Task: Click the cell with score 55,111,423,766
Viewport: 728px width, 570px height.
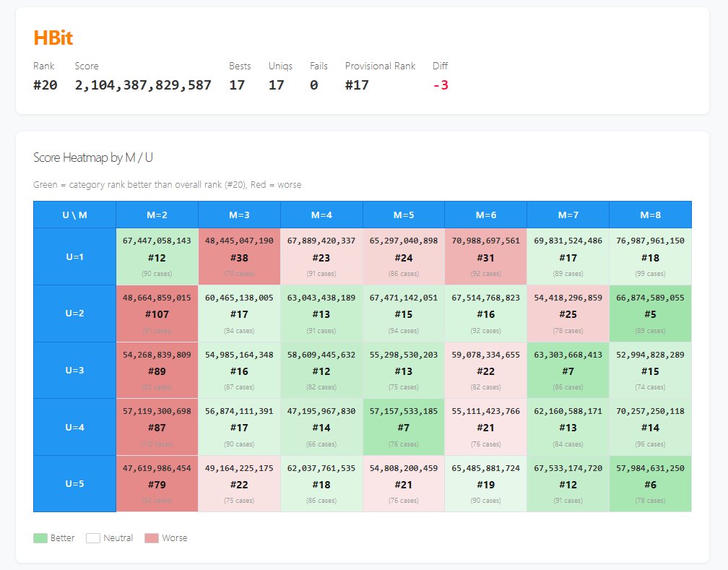Action: tap(485, 427)
